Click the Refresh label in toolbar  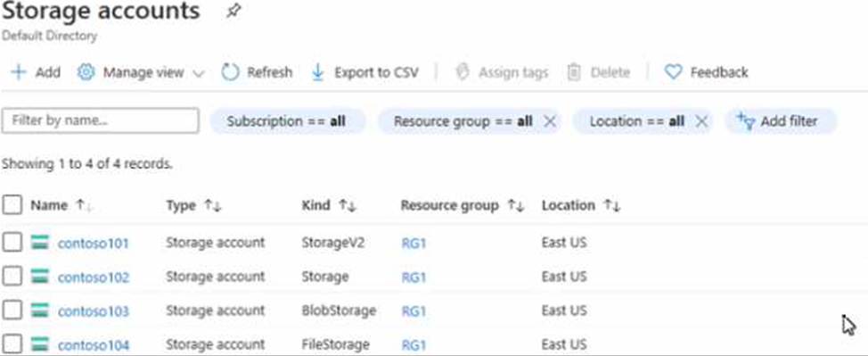click(x=270, y=72)
